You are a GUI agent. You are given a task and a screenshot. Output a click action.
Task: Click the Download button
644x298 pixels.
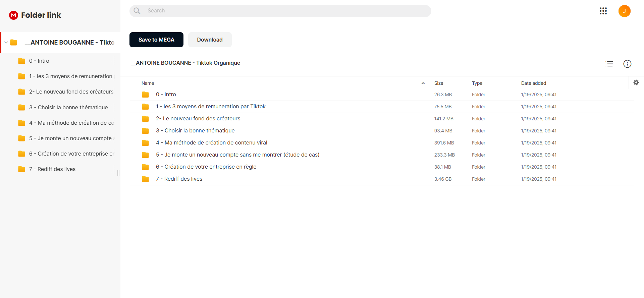click(x=210, y=40)
